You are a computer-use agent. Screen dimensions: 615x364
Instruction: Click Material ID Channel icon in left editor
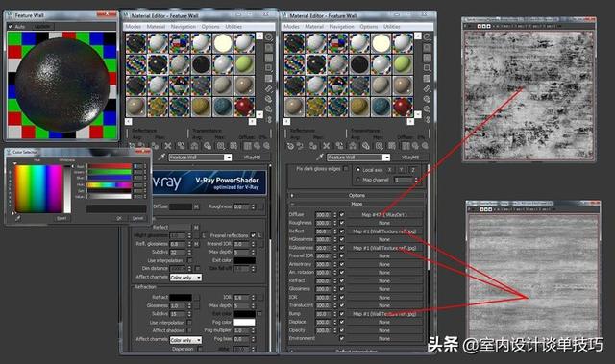pos(220,146)
